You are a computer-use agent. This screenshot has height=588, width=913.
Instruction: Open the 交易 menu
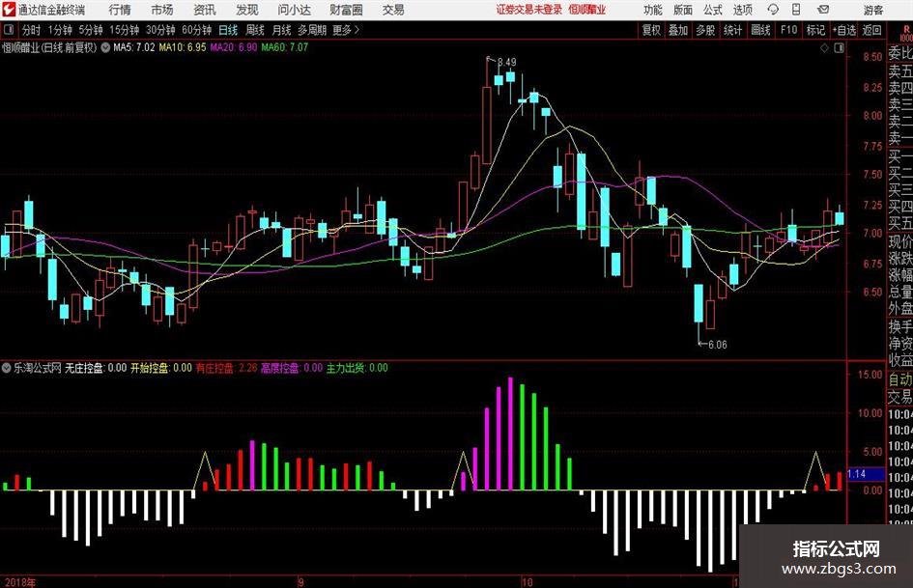[393, 10]
